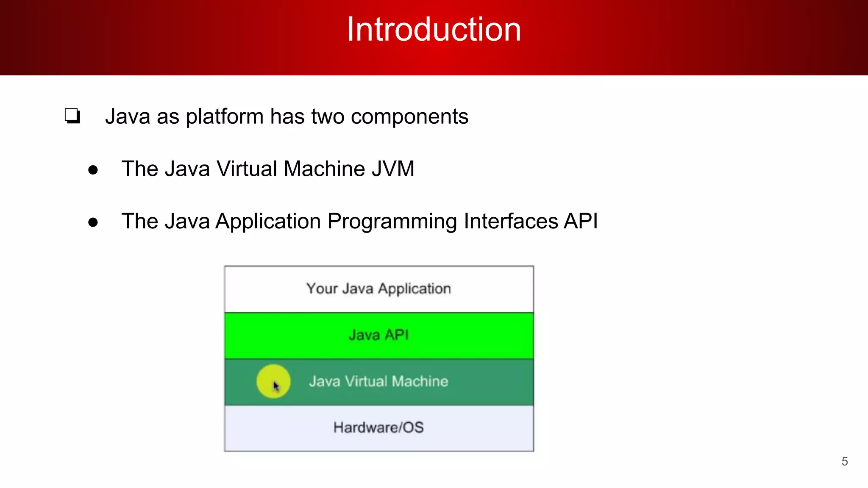Click the Introduction slide title
The image size is (868, 488).
[434, 30]
